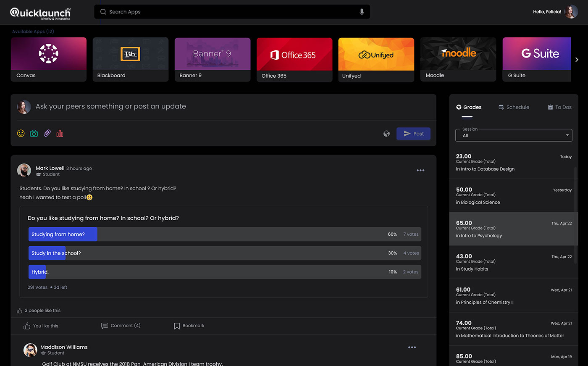Open the Principles of Chemistry II grade

514,296
